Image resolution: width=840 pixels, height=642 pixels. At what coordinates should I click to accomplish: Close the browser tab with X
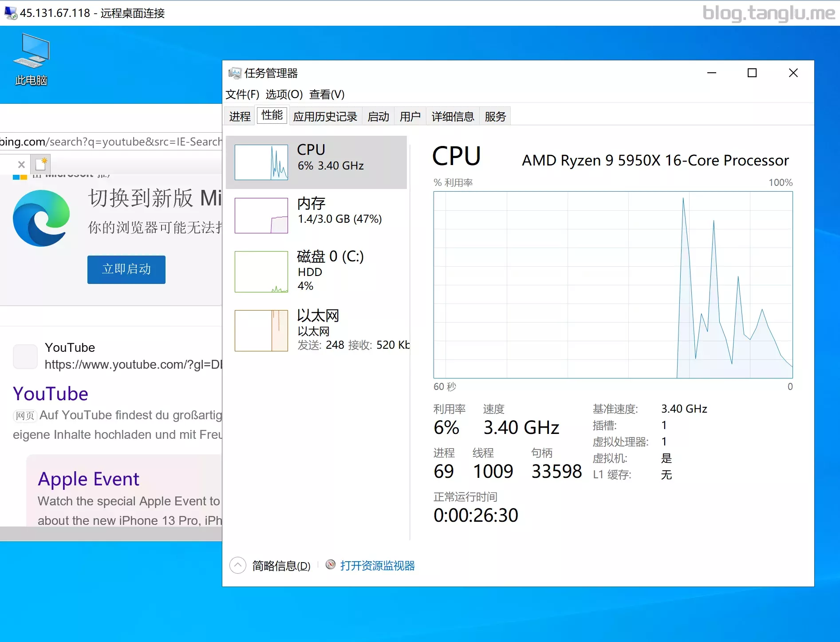(x=21, y=165)
